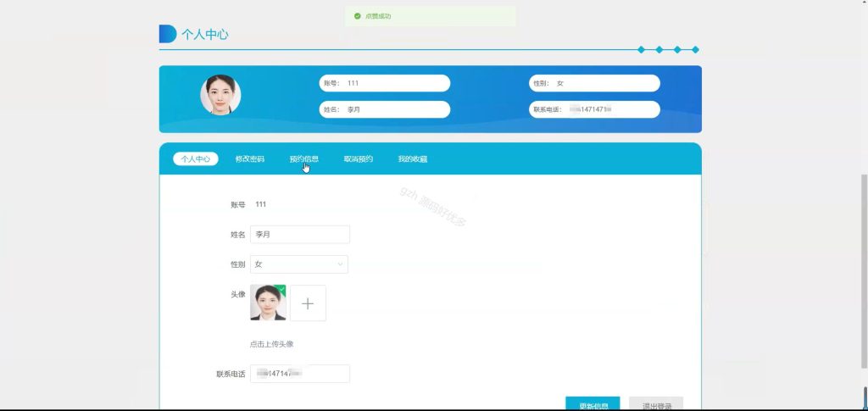Switch to the 个人中心 tab
The width and height of the screenshot is (868, 411).
point(196,158)
